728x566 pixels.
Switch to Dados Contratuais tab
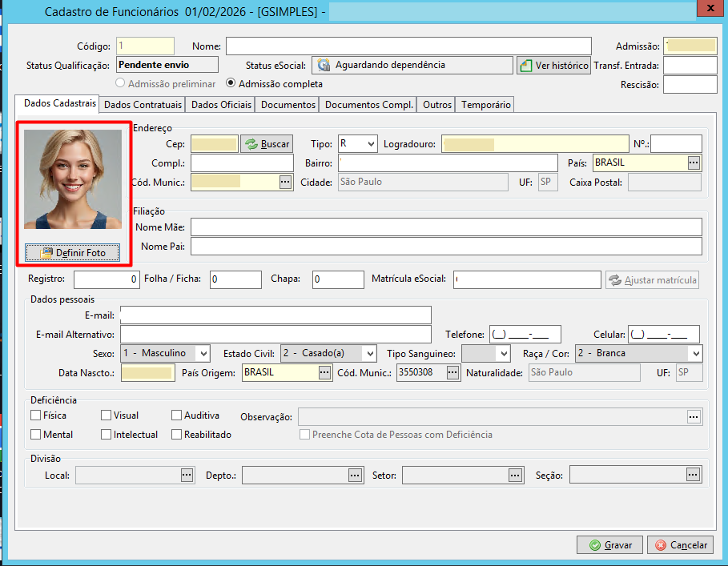[143, 105]
